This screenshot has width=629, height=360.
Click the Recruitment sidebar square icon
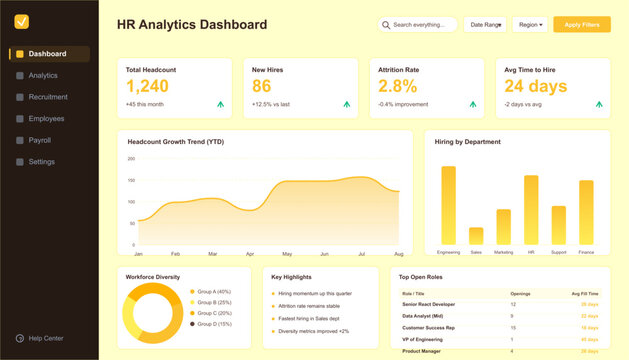tap(20, 97)
